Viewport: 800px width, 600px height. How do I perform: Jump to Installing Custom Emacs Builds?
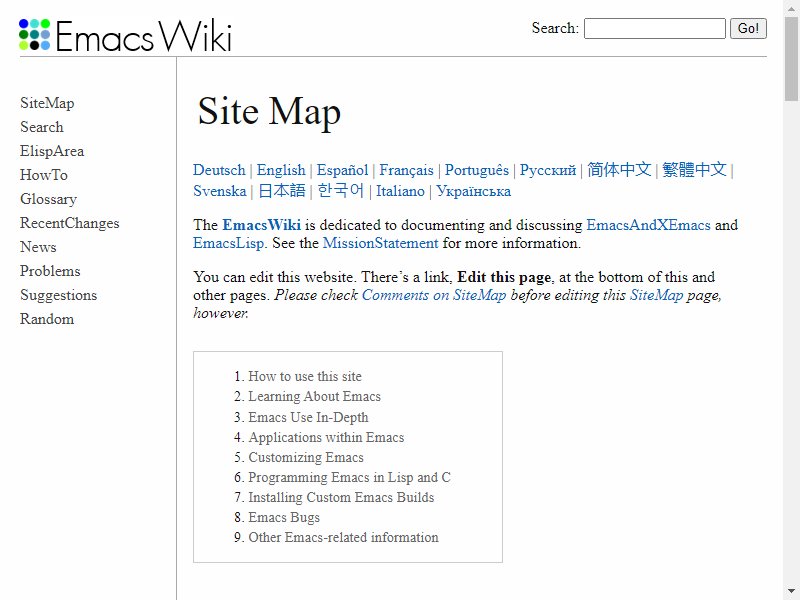(341, 497)
